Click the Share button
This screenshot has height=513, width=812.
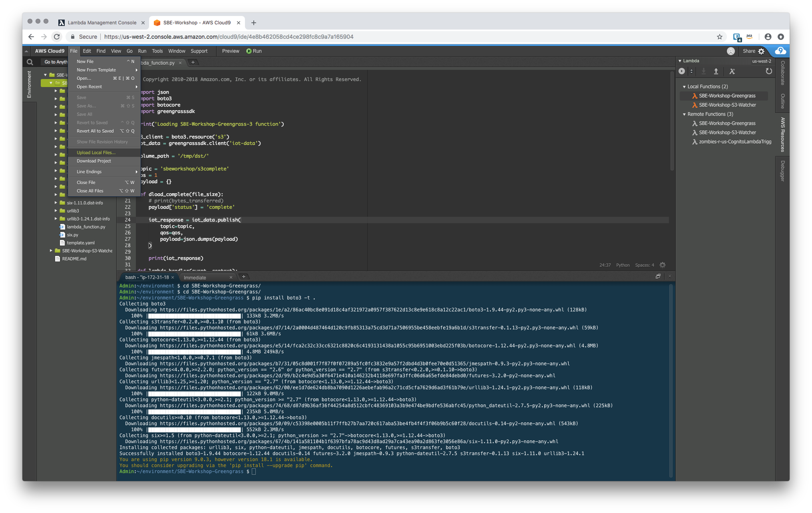click(749, 51)
